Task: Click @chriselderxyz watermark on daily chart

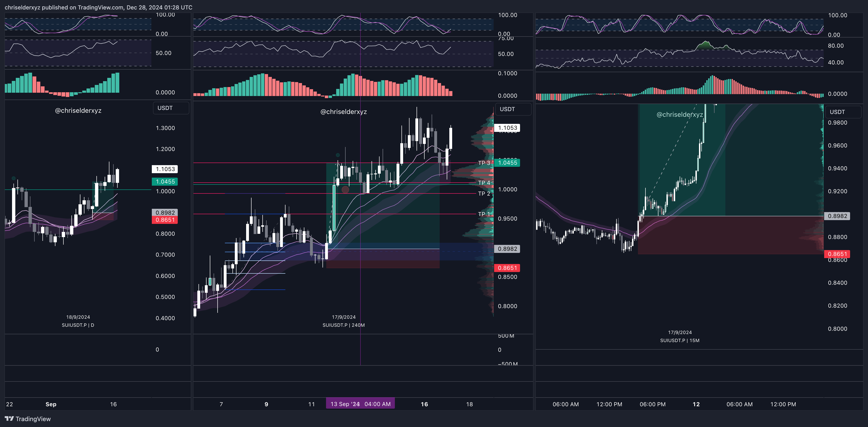Action: 78,111
